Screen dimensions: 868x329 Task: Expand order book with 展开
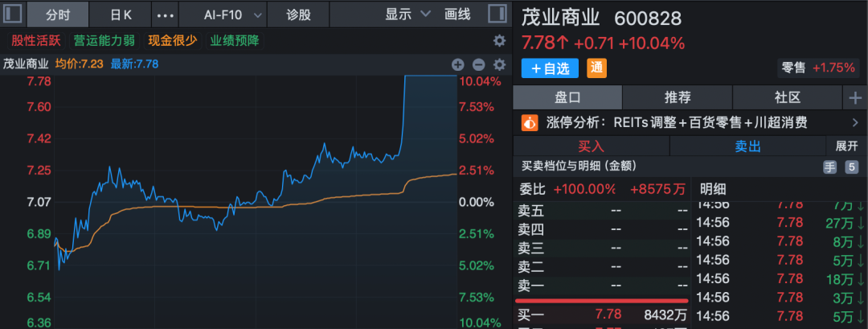click(x=847, y=146)
